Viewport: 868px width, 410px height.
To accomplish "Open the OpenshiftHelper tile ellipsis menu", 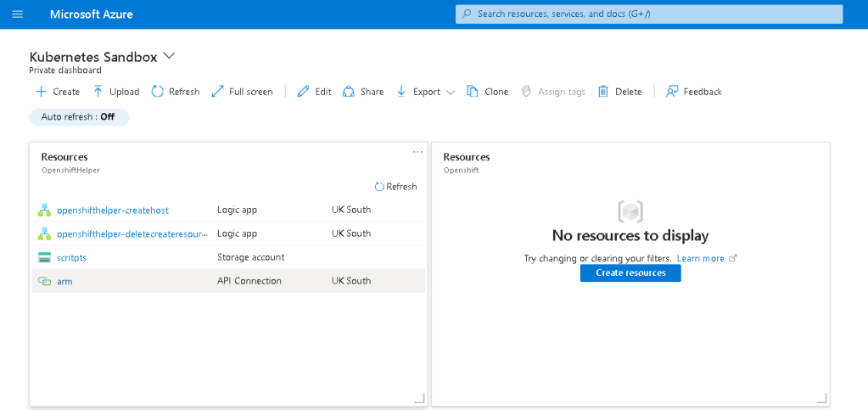I will click(x=418, y=152).
